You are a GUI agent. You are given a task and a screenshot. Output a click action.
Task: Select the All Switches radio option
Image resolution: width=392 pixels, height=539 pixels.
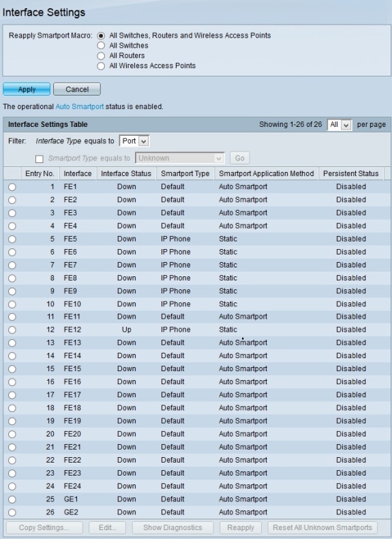coord(101,46)
